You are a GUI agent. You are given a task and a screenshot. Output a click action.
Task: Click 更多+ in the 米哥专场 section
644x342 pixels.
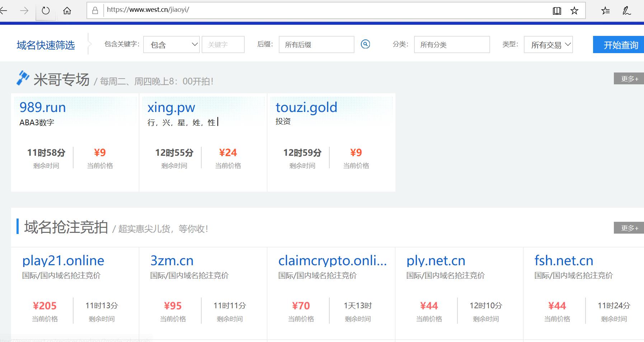(x=629, y=79)
